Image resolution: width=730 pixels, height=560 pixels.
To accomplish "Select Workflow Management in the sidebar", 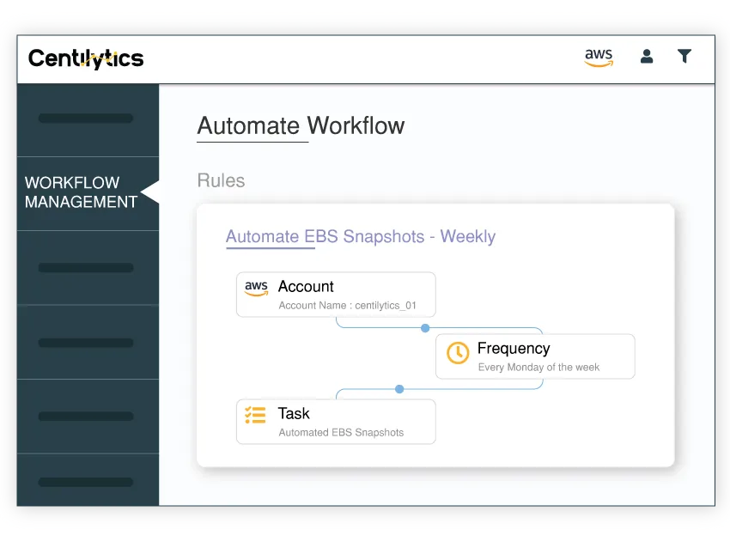I will pos(88,192).
